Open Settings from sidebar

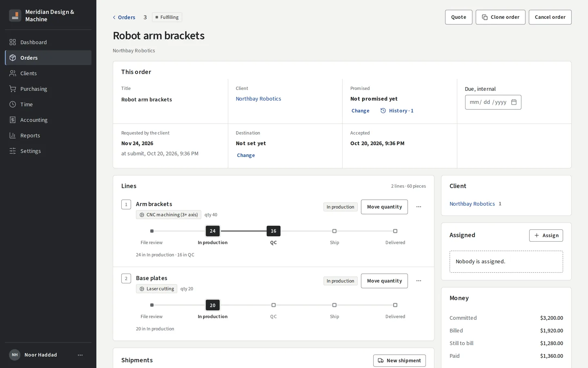point(48,151)
